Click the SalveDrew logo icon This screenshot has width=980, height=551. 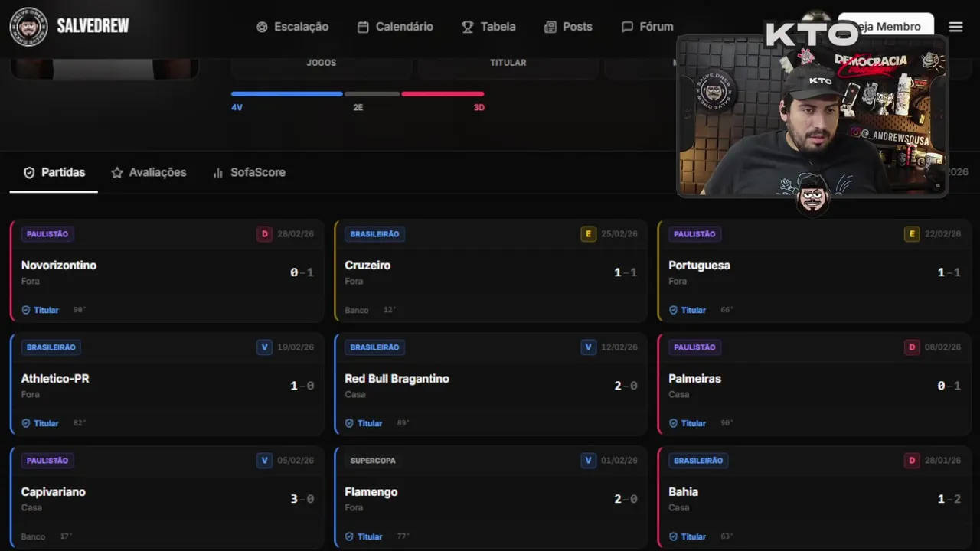tap(28, 27)
